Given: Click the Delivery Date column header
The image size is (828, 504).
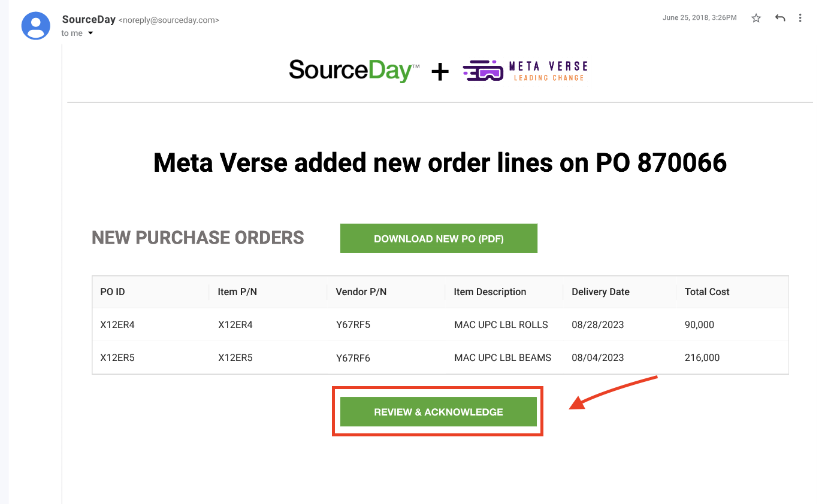Looking at the screenshot, I should pyautogui.click(x=600, y=292).
